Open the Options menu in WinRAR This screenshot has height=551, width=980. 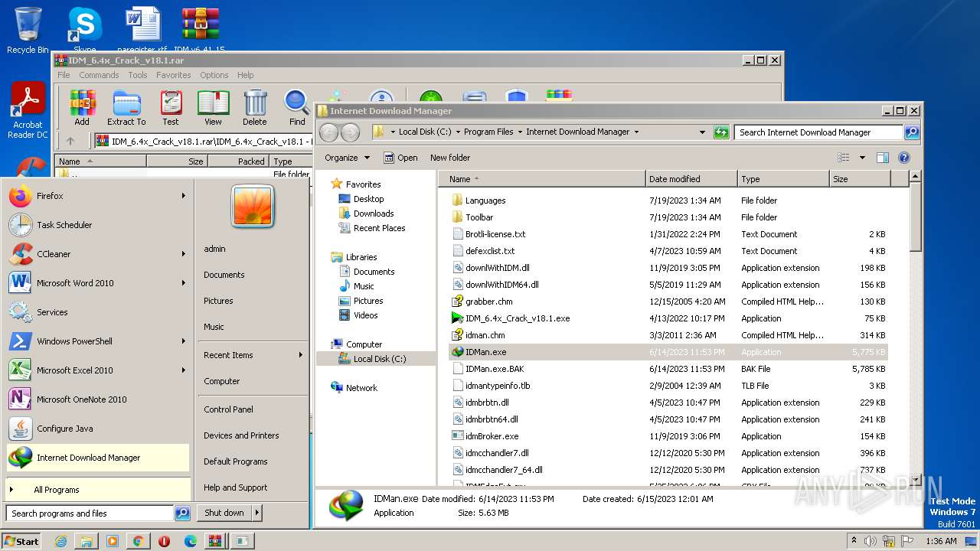coord(214,75)
